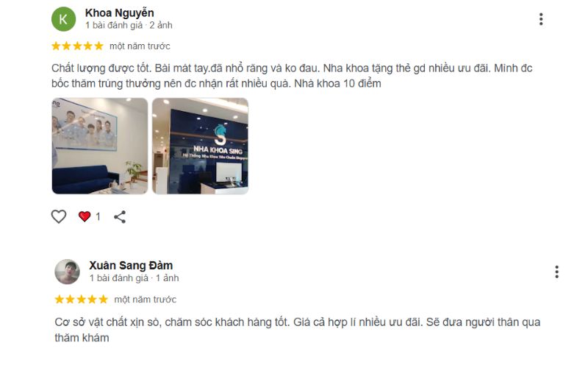Screen dimensions: 588x368
Task: Click 'một năm trước' on Khoa's review
Action: tap(140, 46)
